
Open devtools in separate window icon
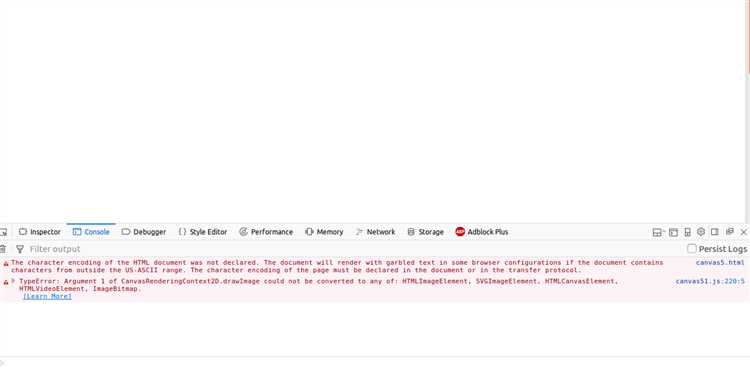(x=729, y=232)
